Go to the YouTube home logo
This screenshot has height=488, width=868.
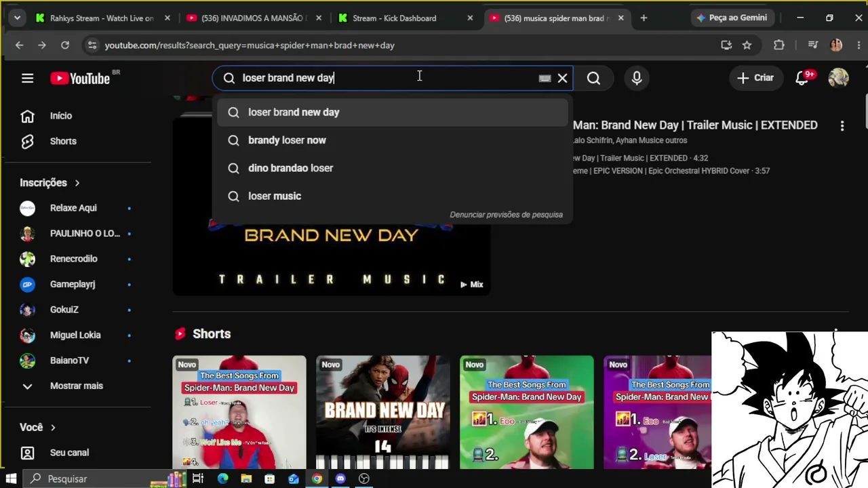[80, 78]
